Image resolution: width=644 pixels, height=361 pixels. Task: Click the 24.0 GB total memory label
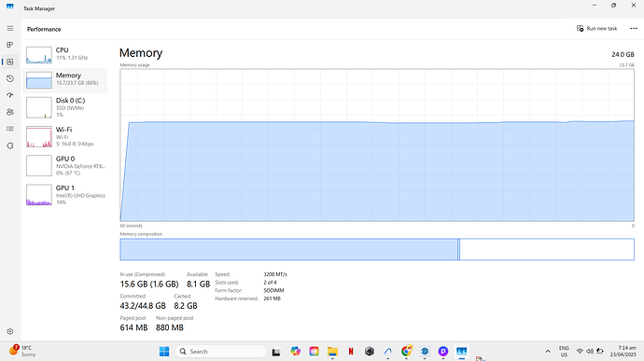(623, 55)
